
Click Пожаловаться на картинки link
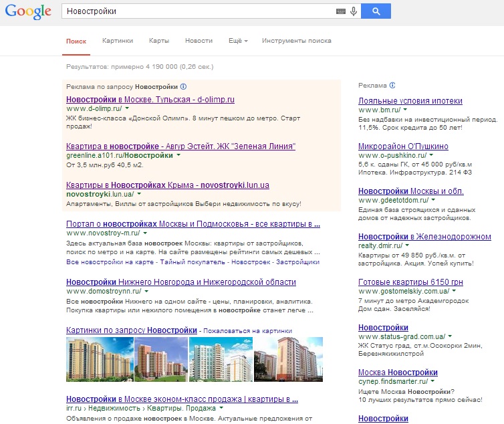point(247,331)
